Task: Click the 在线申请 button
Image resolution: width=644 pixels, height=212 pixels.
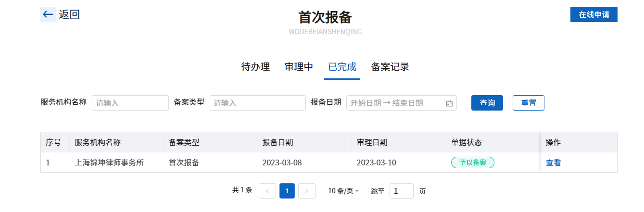Action: 594,14
